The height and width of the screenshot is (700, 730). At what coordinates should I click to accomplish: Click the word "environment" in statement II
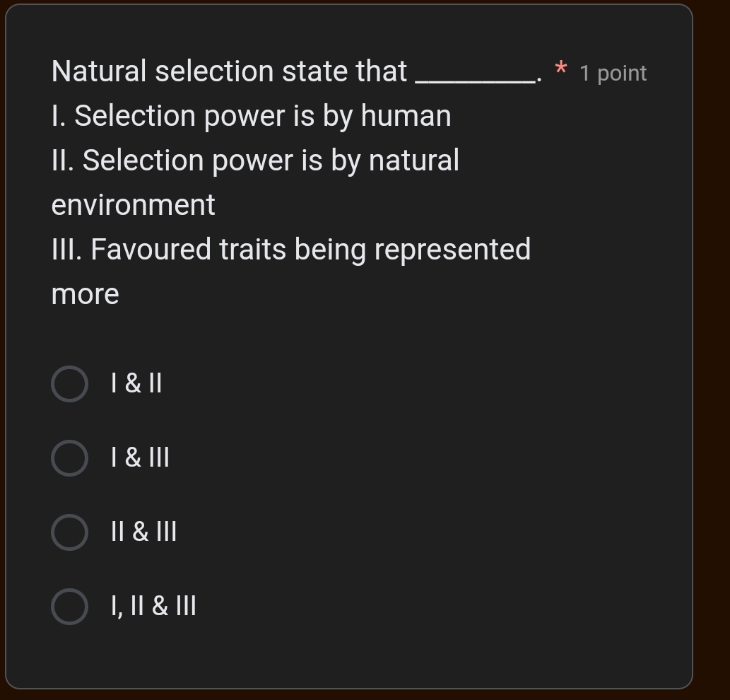pos(132,205)
